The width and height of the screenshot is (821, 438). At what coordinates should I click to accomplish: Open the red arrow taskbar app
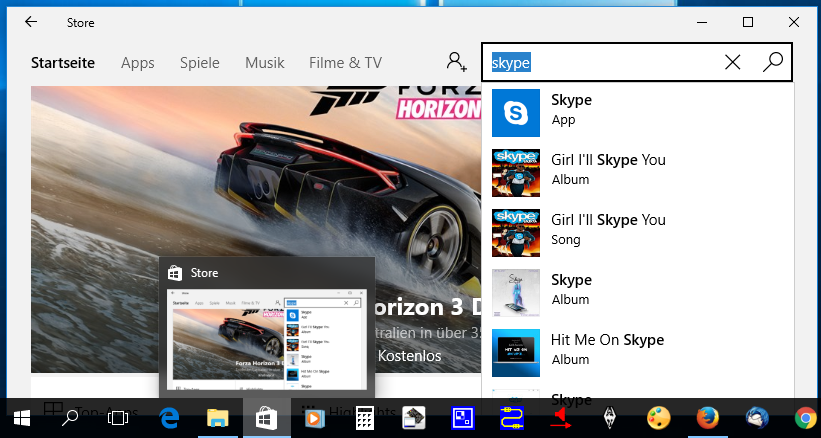click(x=560, y=418)
